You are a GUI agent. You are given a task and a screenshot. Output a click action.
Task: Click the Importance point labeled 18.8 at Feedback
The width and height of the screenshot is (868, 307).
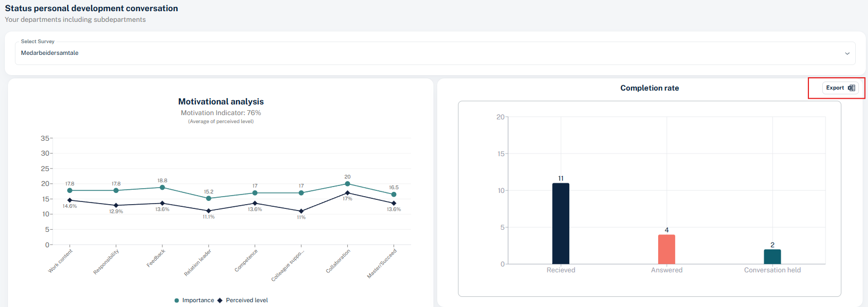(x=162, y=188)
